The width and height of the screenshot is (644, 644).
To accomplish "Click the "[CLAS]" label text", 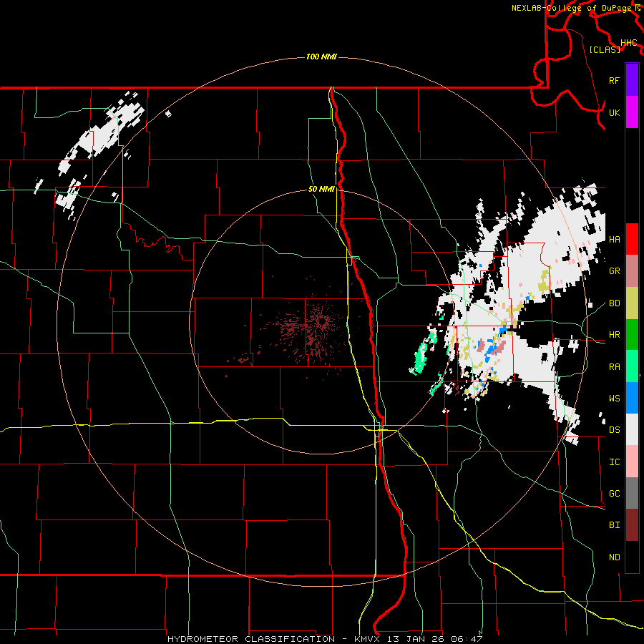I will pos(605,49).
